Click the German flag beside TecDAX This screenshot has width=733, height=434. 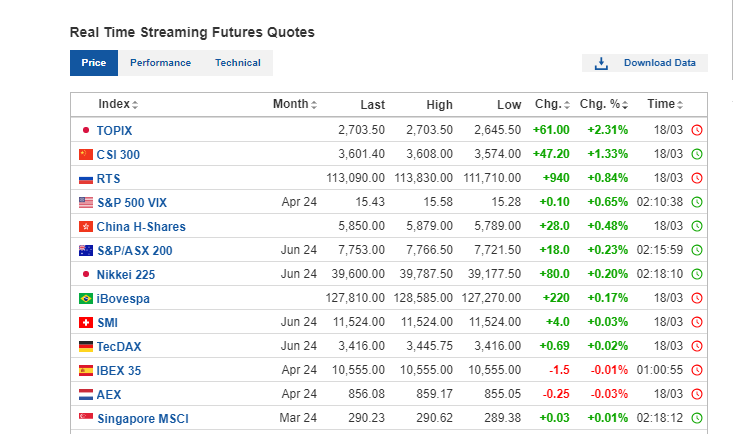[x=86, y=347]
